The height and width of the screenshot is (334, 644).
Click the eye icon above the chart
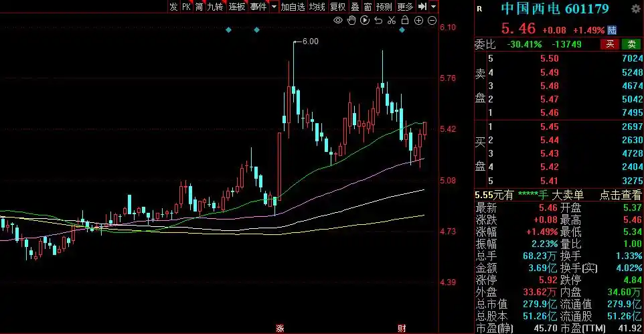point(339,21)
